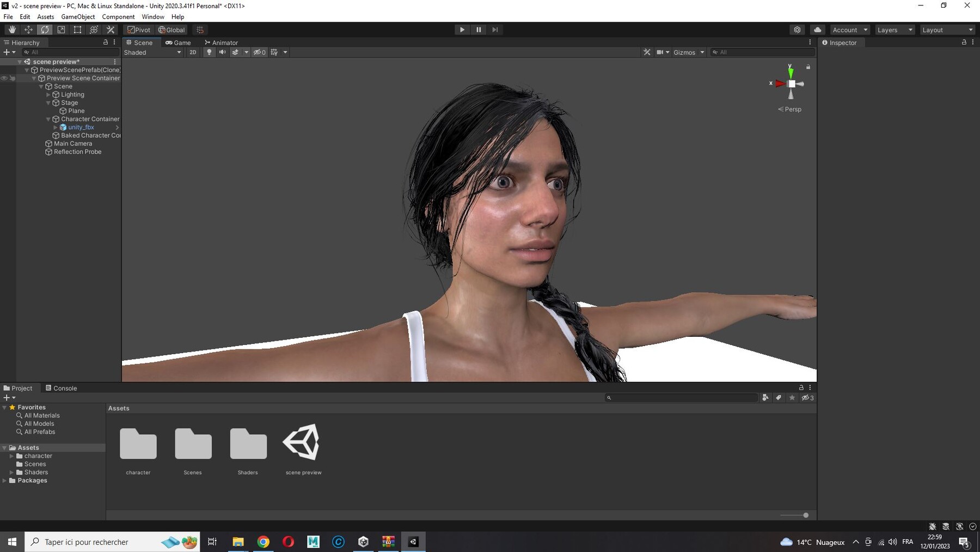Image resolution: width=980 pixels, height=552 pixels.
Task: Save search to favorites star
Action: [792, 398]
